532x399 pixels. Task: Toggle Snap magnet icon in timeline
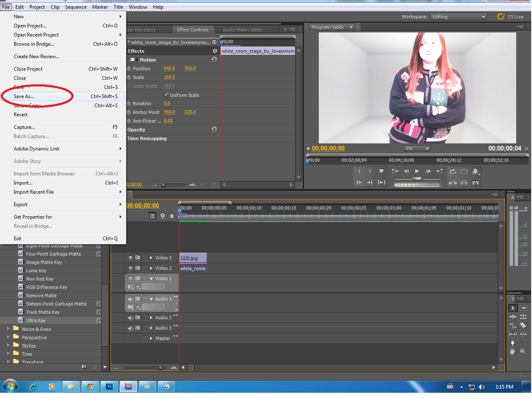click(x=153, y=216)
